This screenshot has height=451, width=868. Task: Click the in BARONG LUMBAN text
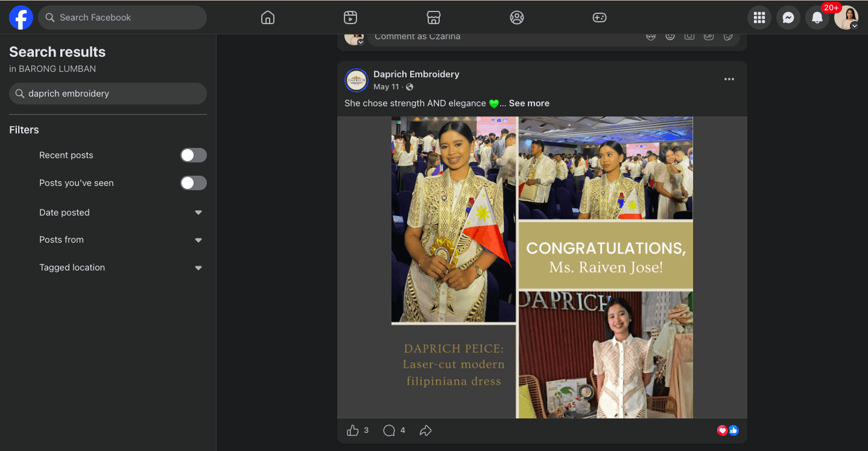tap(52, 69)
